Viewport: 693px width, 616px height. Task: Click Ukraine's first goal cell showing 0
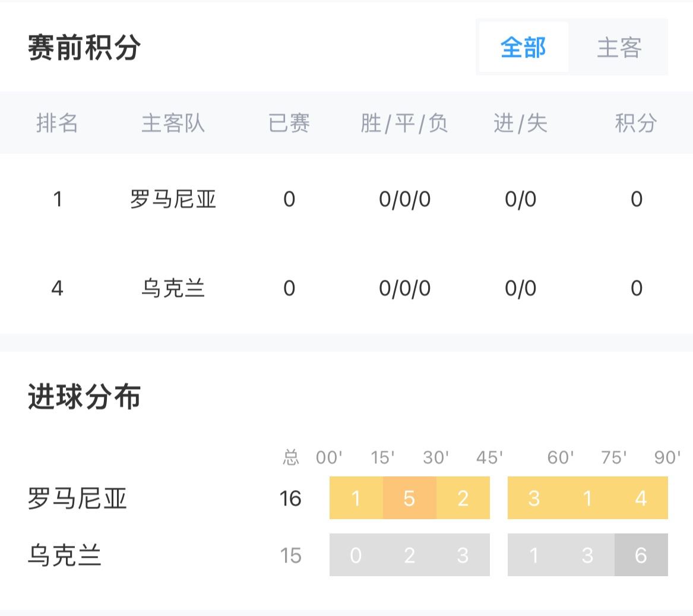tap(356, 555)
